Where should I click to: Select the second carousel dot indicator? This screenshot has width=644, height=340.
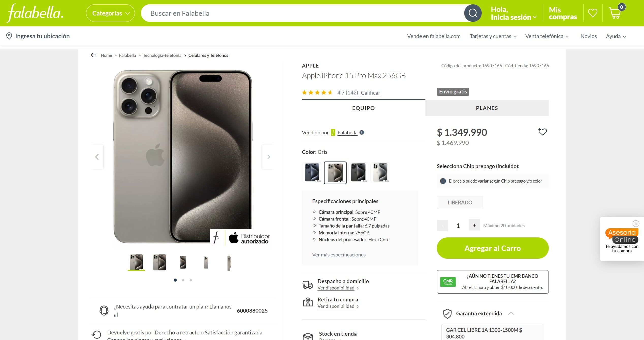click(183, 280)
